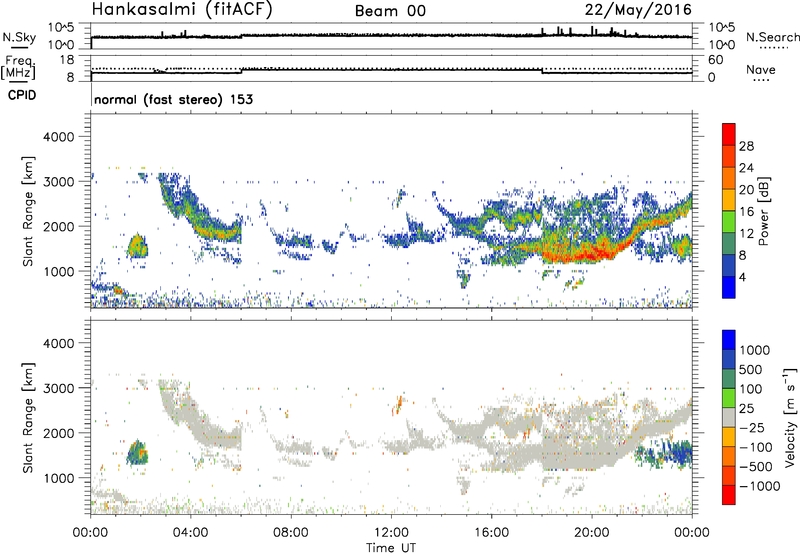Click the 'N.Search' legend label

(773, 37)
